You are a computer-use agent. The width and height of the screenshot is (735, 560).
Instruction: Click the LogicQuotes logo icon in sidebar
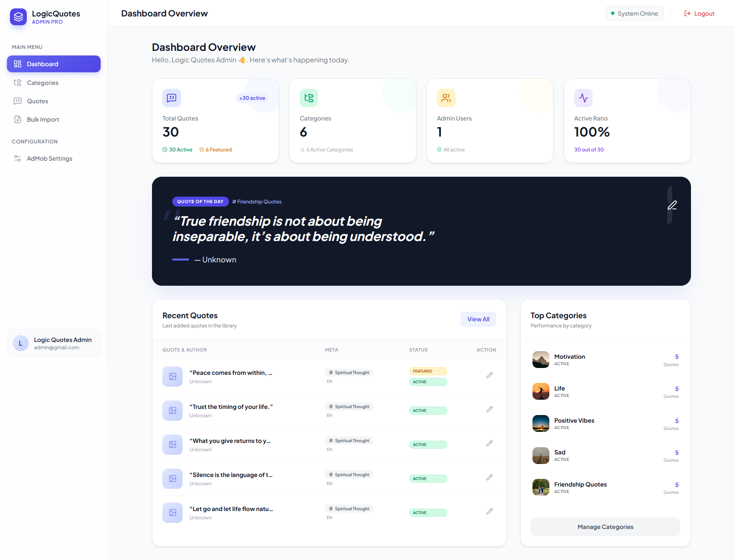[18, 17]
